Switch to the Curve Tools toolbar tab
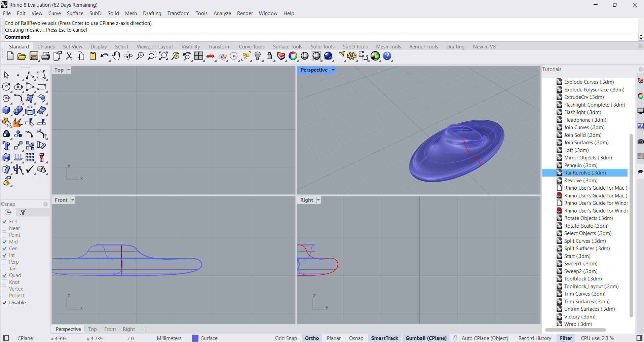Screen dimensions: 644x342 pyautogui.click(x=252, y=47)
